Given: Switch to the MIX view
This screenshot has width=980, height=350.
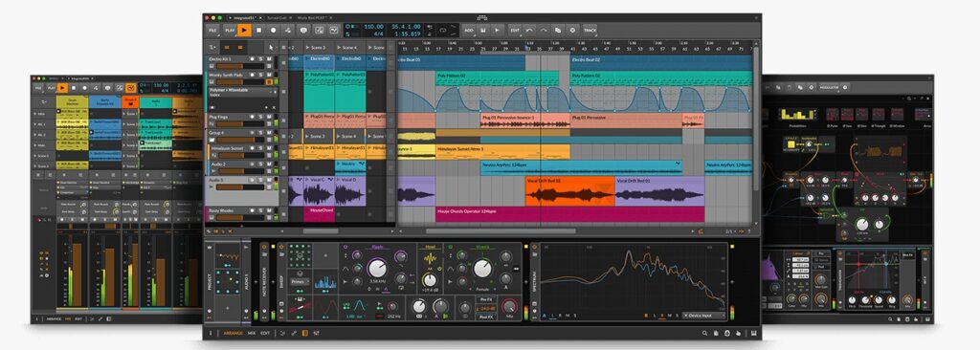Looking at the screenshot, I should pos(252,333).
